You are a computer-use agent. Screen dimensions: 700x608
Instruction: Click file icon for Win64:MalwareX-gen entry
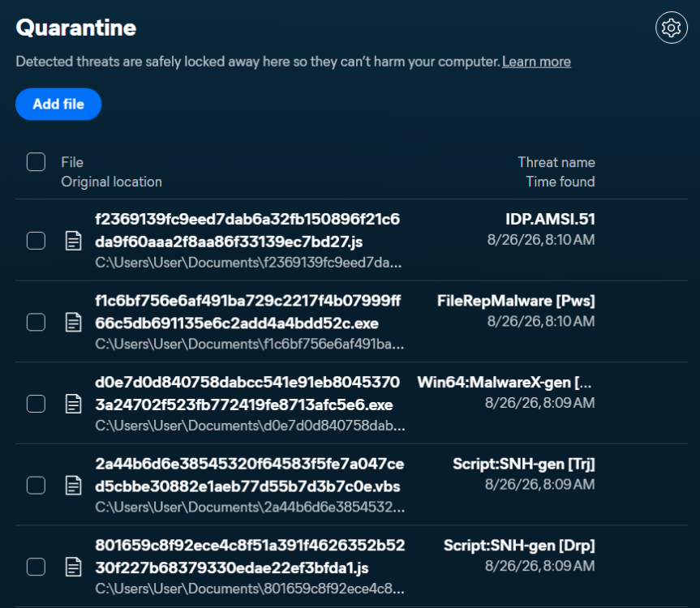coord(73,404)
